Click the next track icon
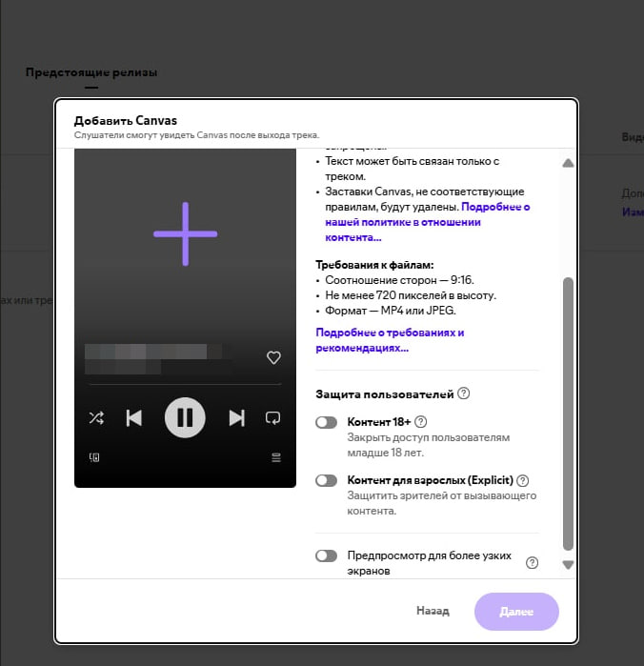This screenshot has height=666, width=644. 236,418
